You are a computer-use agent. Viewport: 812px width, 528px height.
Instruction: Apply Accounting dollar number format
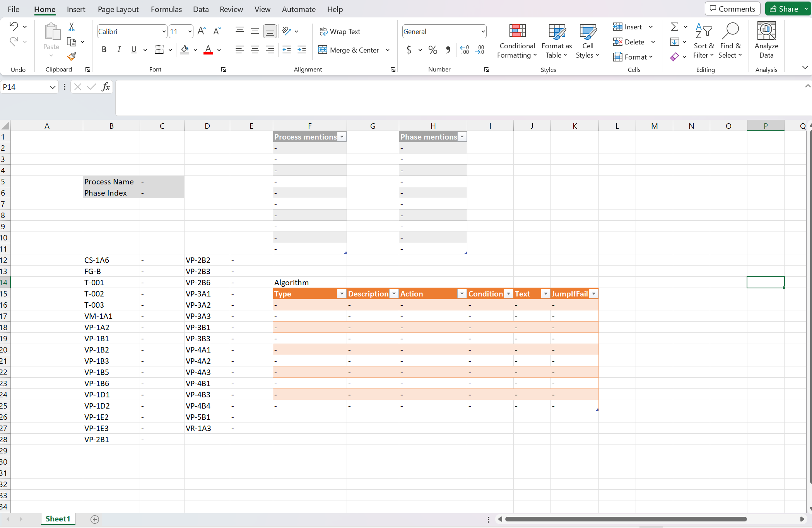(409, 50)
